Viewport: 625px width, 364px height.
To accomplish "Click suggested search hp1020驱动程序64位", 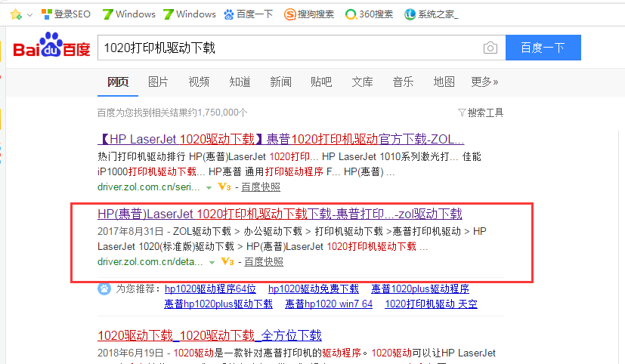I will tap(211, 288).
